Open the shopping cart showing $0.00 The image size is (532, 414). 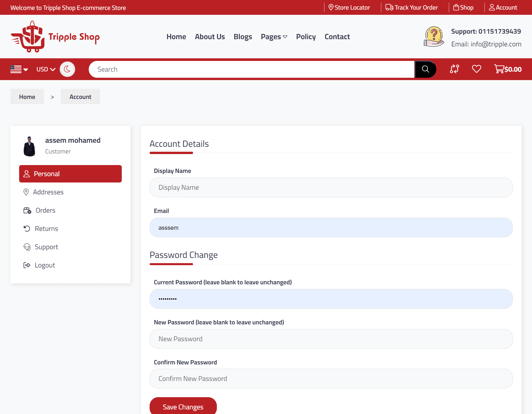508,69
